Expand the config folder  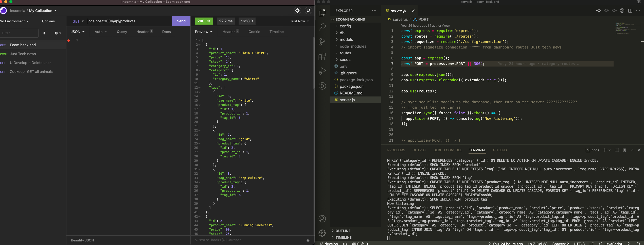click(x=345, y=26)
